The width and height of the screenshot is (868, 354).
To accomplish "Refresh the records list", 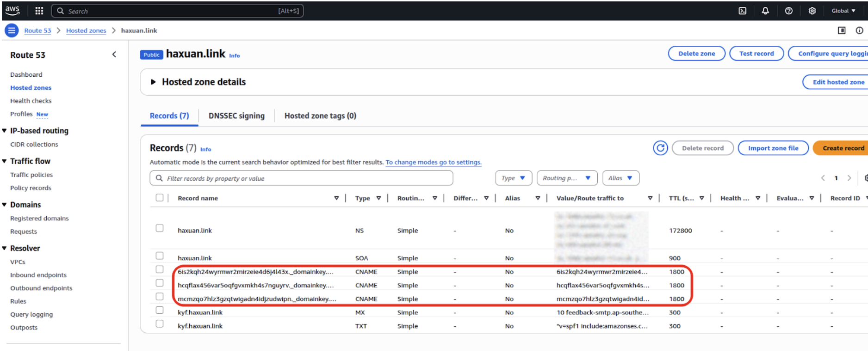I will (660, 148).
